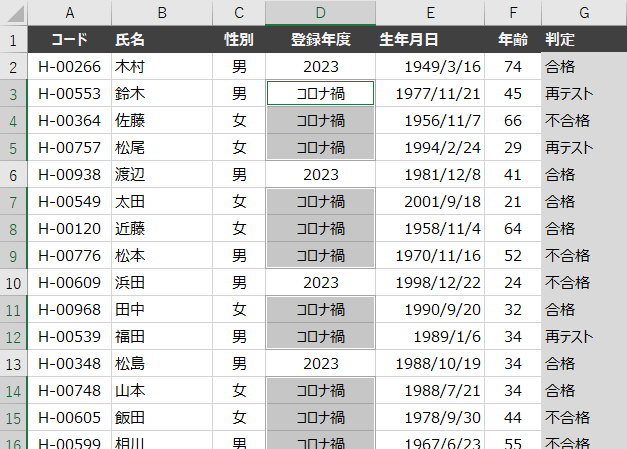Image resolution: width=627 pixels, height=449 pixels.
Task: Click the Select All corner triangle
Action: tap(14, 13)
